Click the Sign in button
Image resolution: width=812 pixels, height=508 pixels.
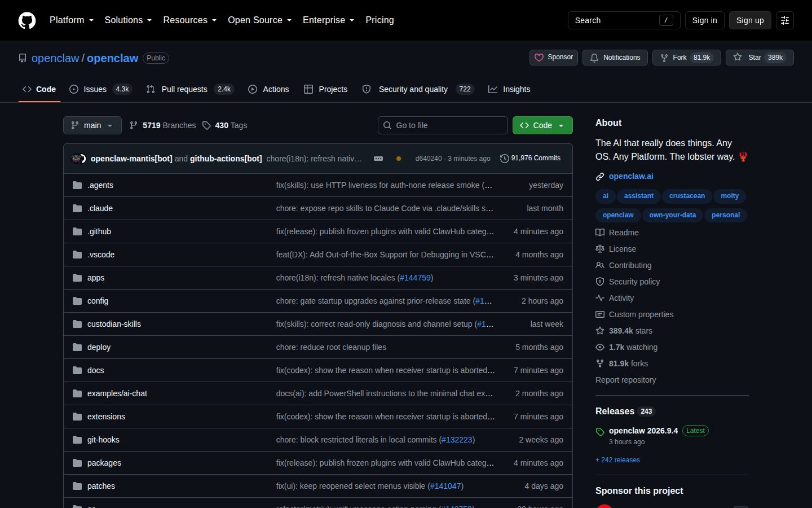[x=704, y=20]
